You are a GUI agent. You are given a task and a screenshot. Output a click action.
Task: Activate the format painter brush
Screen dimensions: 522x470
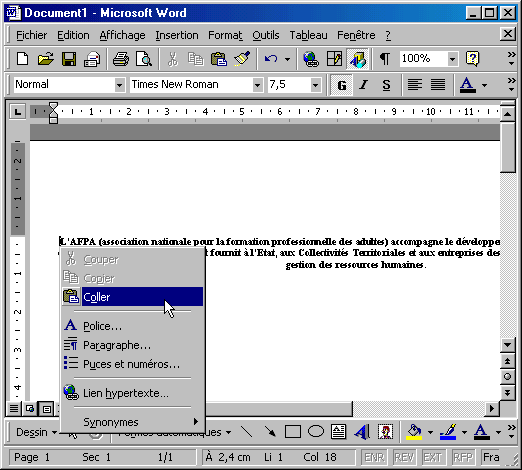point(242,59)
